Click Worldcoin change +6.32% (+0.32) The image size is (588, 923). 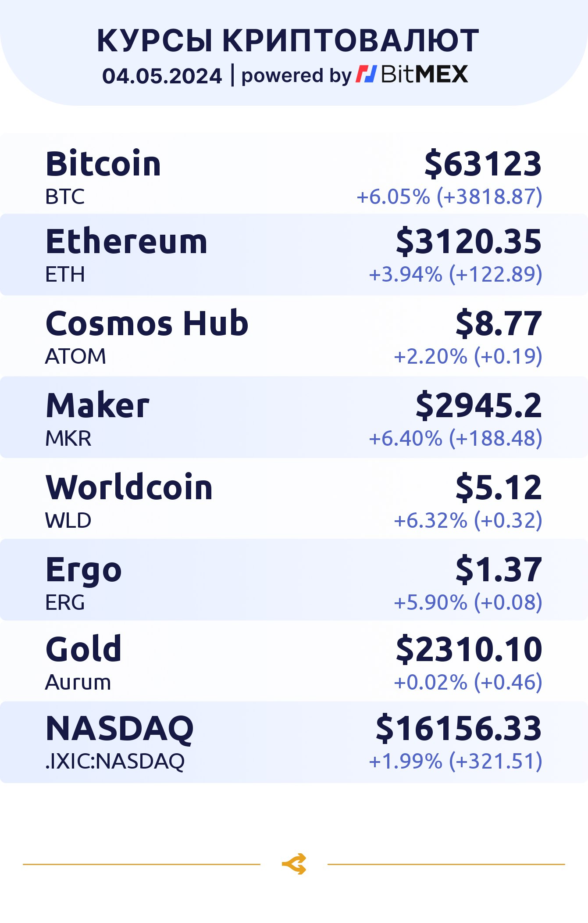tap(468, 520)
